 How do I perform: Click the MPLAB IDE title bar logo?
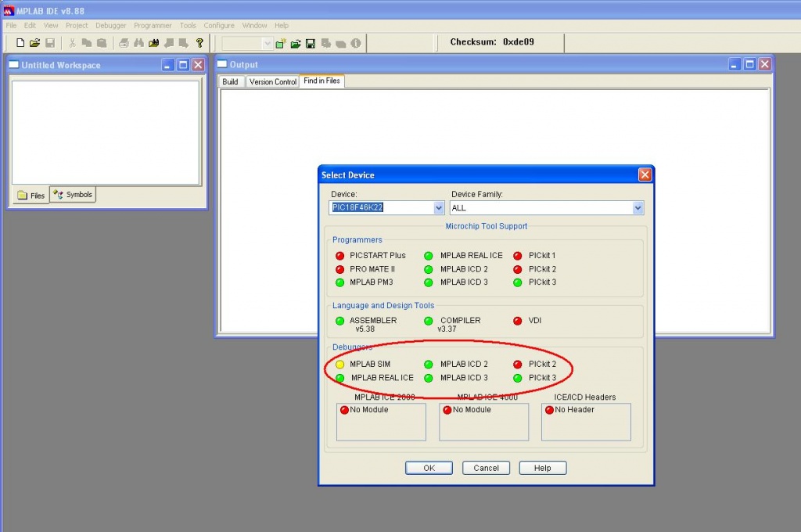point(9,11)
